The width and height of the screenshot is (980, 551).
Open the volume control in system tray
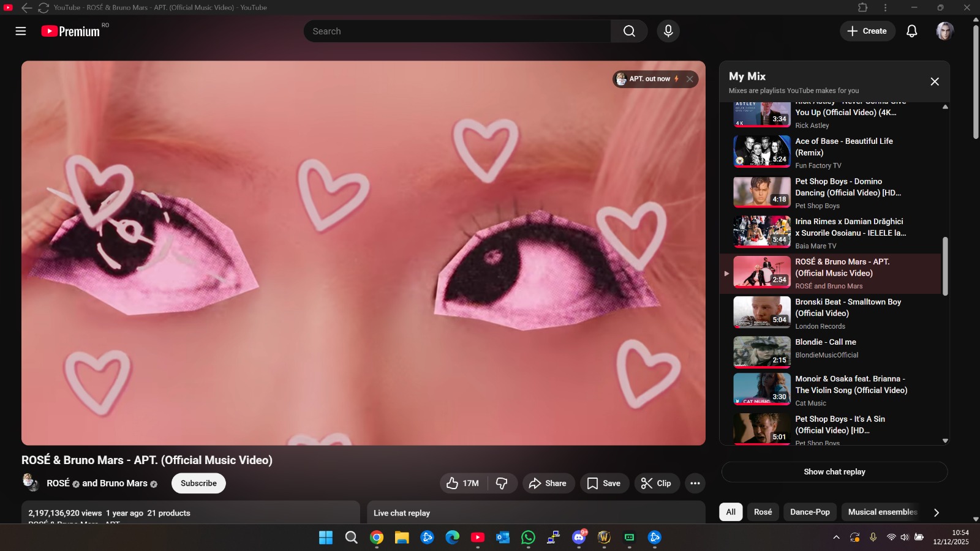pyautogui.click(x=905, y=538)
